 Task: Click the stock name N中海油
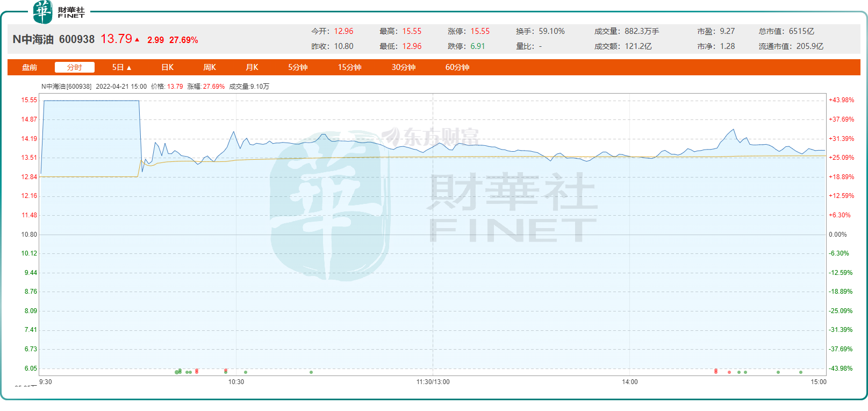coord(33,39)
